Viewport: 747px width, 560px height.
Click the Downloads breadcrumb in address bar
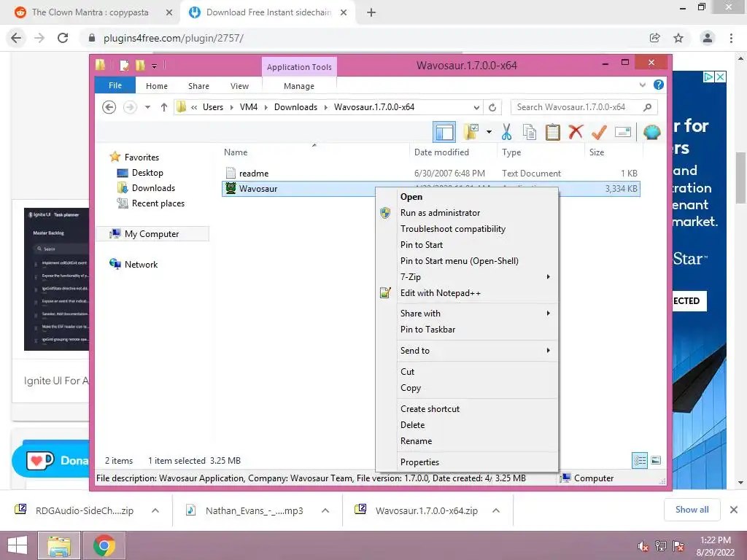point(295,107)
